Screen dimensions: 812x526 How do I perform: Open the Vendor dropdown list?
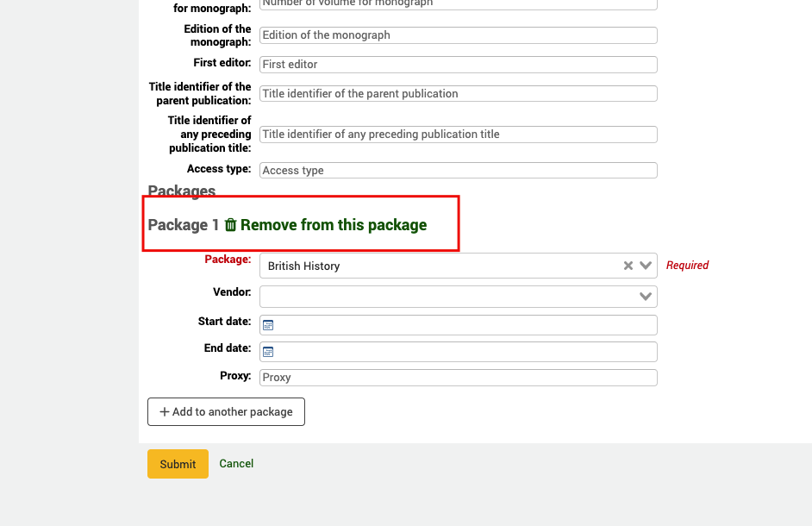click(x=645, y=296)
